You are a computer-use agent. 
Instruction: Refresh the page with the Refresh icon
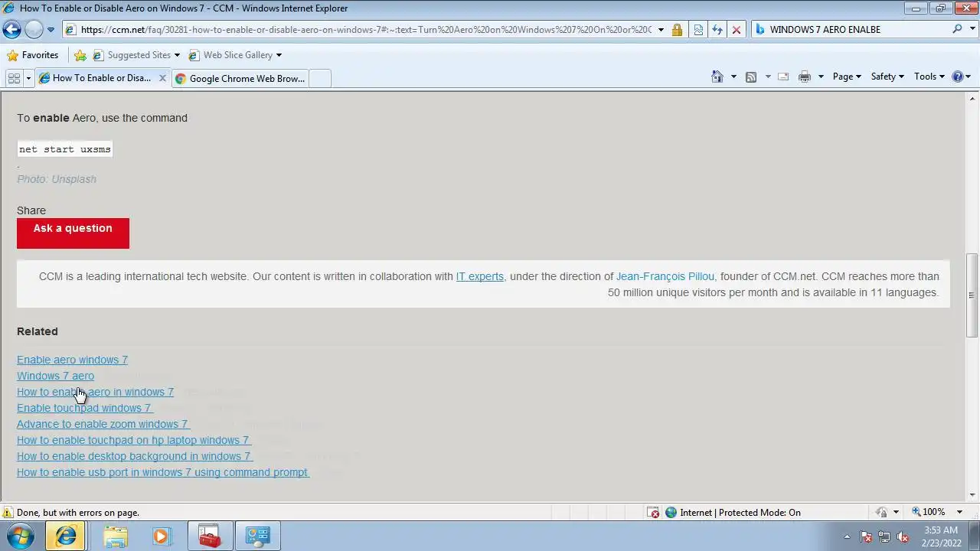pyautogui.click(x=717, y=30)
